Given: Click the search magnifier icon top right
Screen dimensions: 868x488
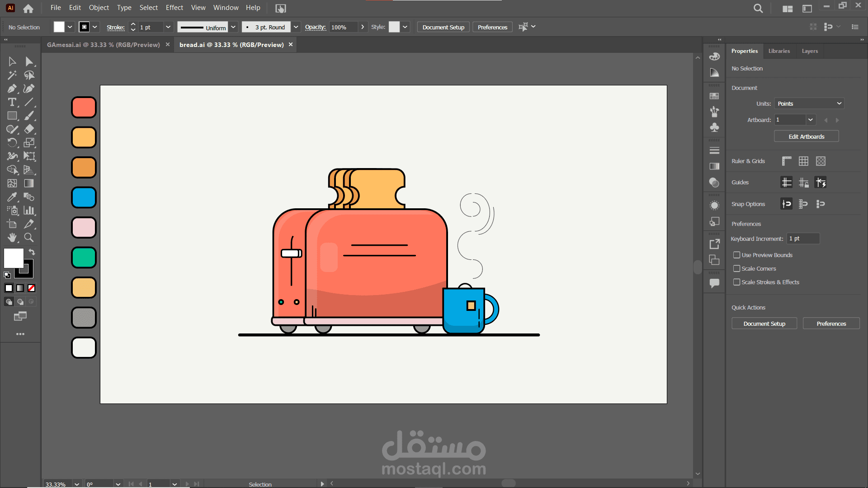Looking at the screenshot, I should [x=758, y=8].
